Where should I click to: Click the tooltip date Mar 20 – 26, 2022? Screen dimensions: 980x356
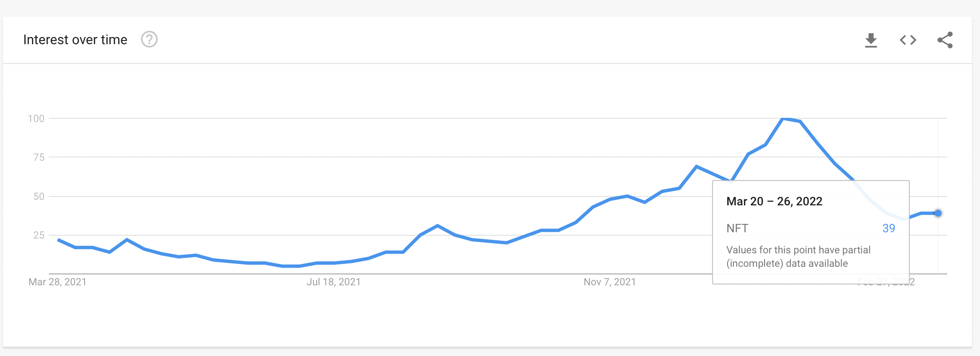click(x=774, y=202)
